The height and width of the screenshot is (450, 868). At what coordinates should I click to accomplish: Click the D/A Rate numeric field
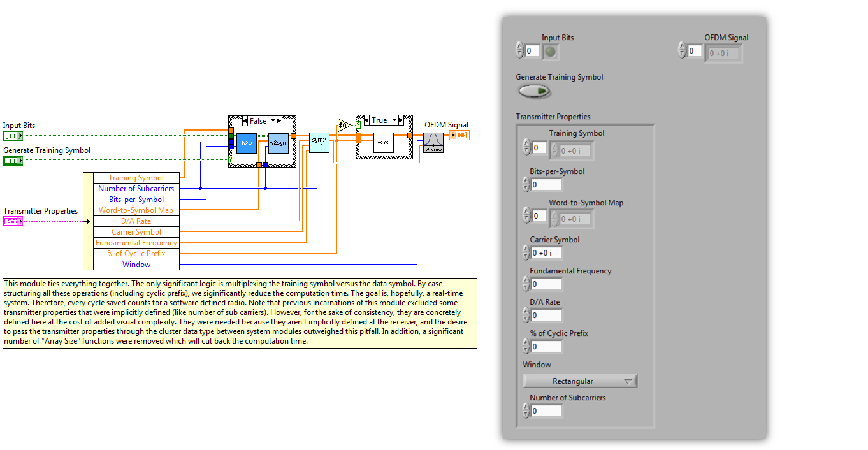[546, 316]
